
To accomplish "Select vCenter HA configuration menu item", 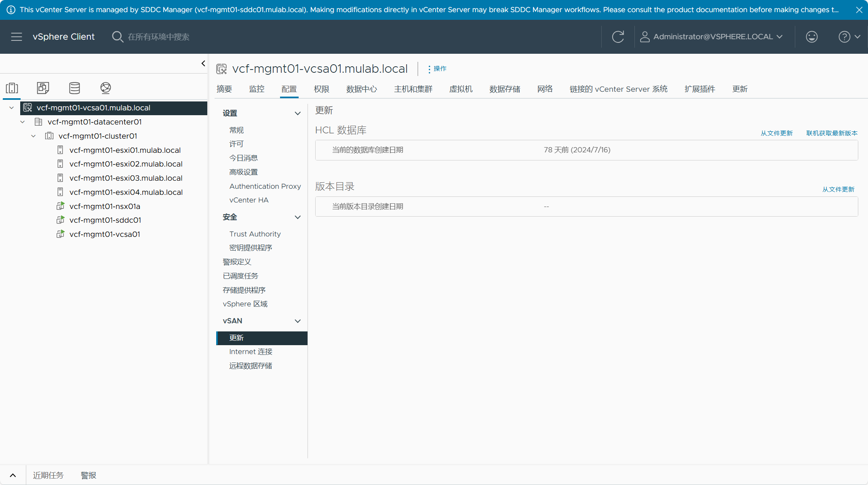I will 249,200.
